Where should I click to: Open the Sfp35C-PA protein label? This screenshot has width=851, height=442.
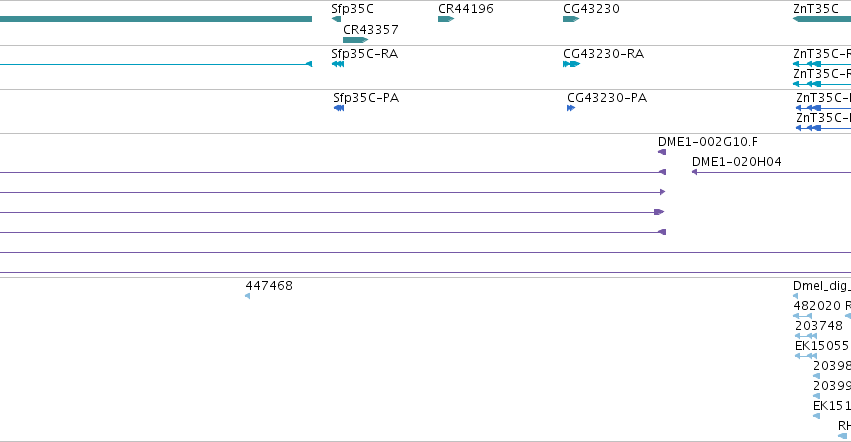pyautogui.click(x=366, y=98)
